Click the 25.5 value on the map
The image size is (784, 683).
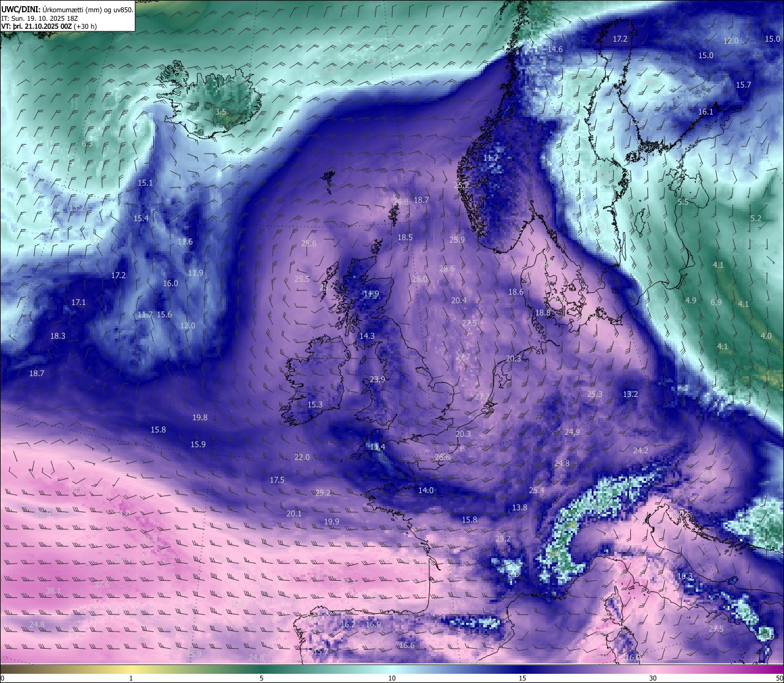tap(302, 279)
